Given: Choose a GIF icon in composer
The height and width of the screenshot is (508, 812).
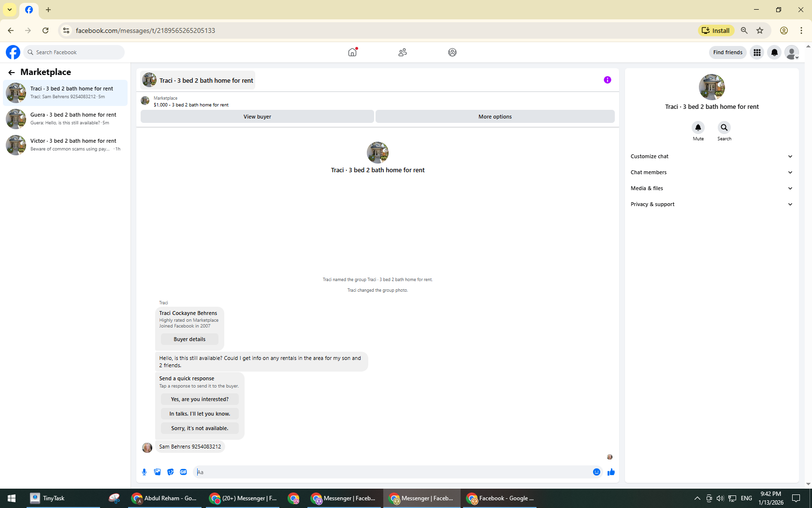Looking at the screenshot, I should [183, 472].
